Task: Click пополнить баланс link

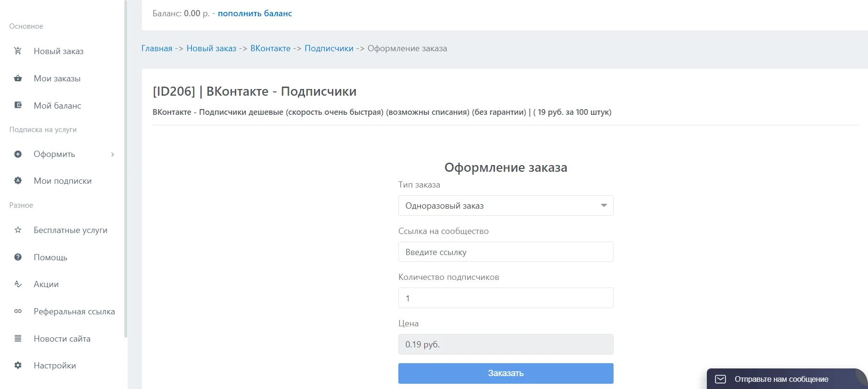Action: (x=255, y=13)
